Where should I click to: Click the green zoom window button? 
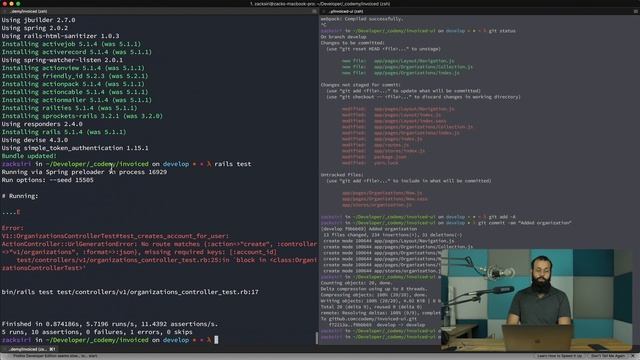pos(18,3)
